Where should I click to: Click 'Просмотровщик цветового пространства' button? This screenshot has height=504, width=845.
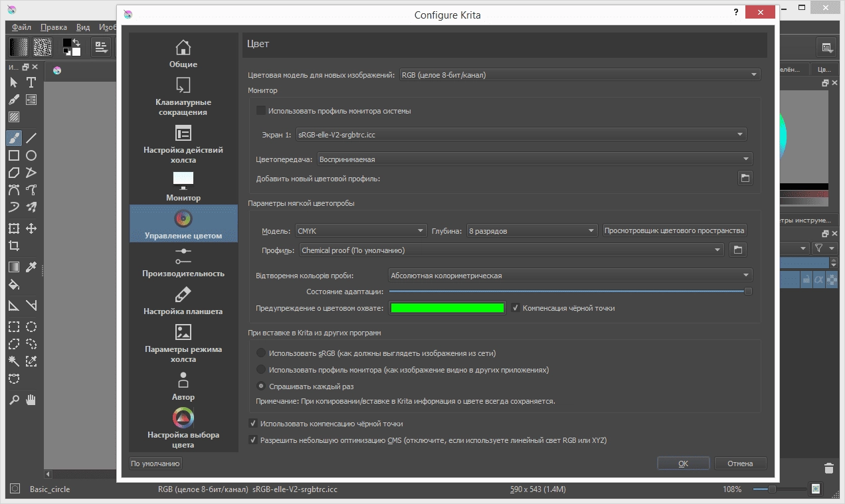[x=674, y=230]
